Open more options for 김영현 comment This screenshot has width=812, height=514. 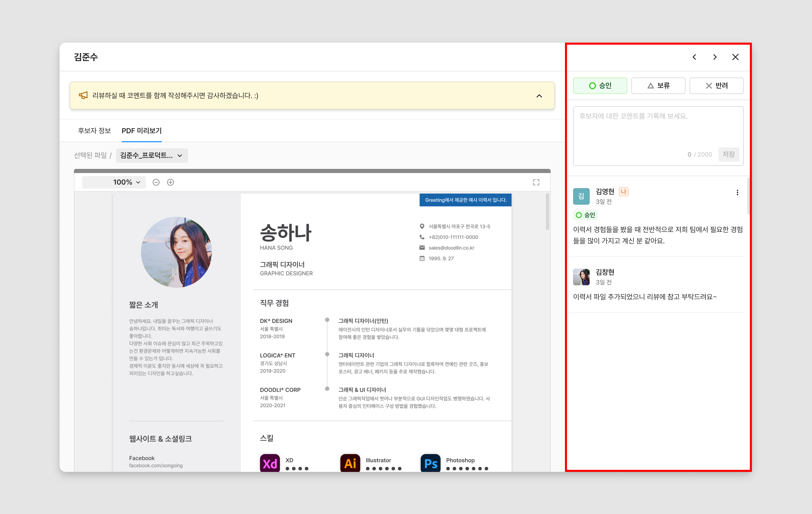click(737, 193)
